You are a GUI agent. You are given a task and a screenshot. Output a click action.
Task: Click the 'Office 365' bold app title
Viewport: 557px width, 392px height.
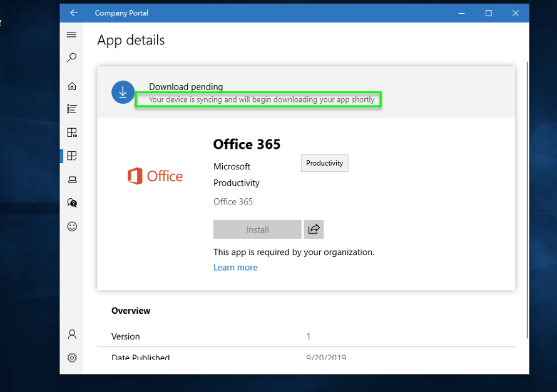[247, 144]
